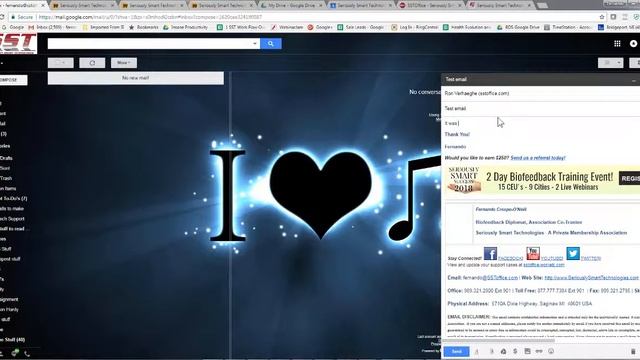Open the label with (40) count
The width and height of the screenshot is (640, 360).
[x=13, y=340]
